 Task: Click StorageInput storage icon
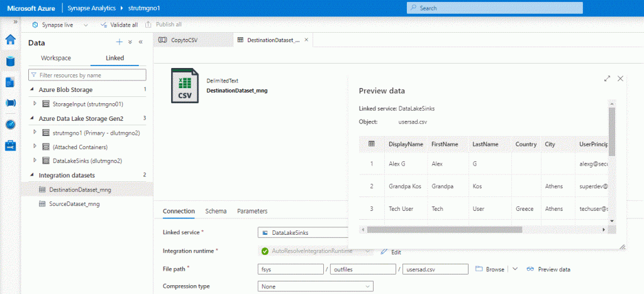46,104
